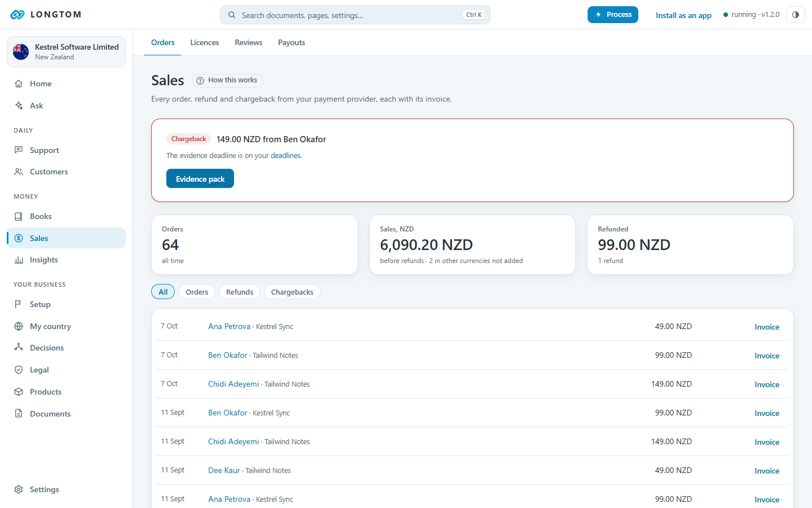This screenshot has height=508, width=812.
Task: Open the Evidence pack
Action: click(200, 179)
